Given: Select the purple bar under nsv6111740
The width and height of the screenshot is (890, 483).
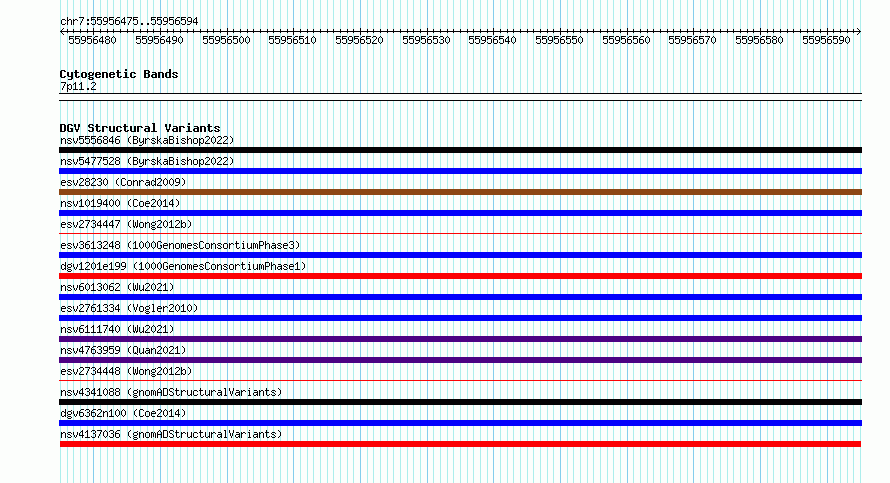Looking at the screenshot, I should point(460,339).
